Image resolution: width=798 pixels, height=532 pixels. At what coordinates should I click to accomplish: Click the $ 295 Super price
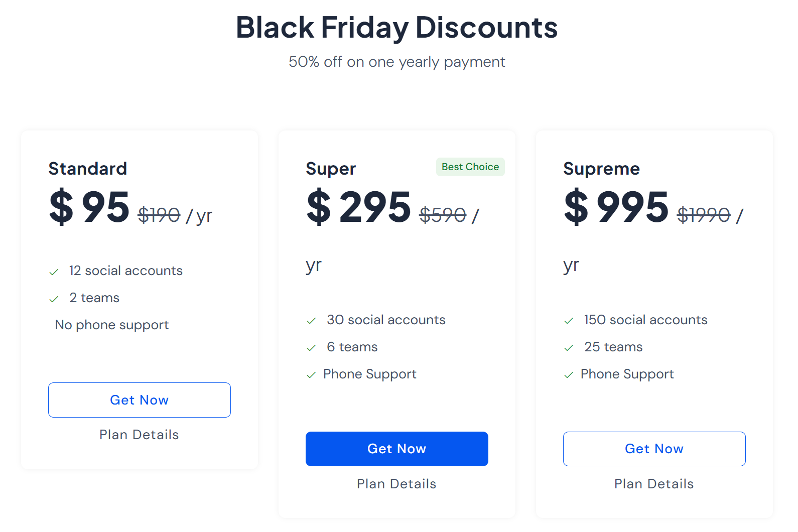(359, 207)
